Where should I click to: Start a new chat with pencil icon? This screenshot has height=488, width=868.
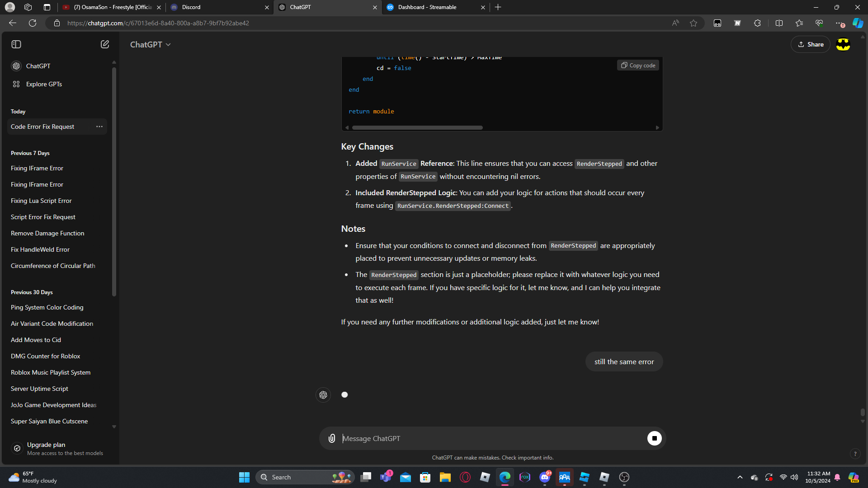[x=105, y=44]
